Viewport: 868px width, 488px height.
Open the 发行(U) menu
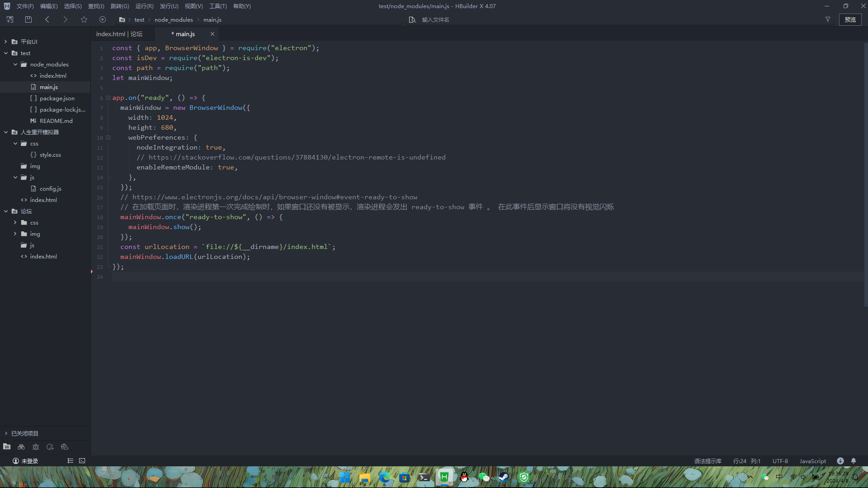pos(169,6)
